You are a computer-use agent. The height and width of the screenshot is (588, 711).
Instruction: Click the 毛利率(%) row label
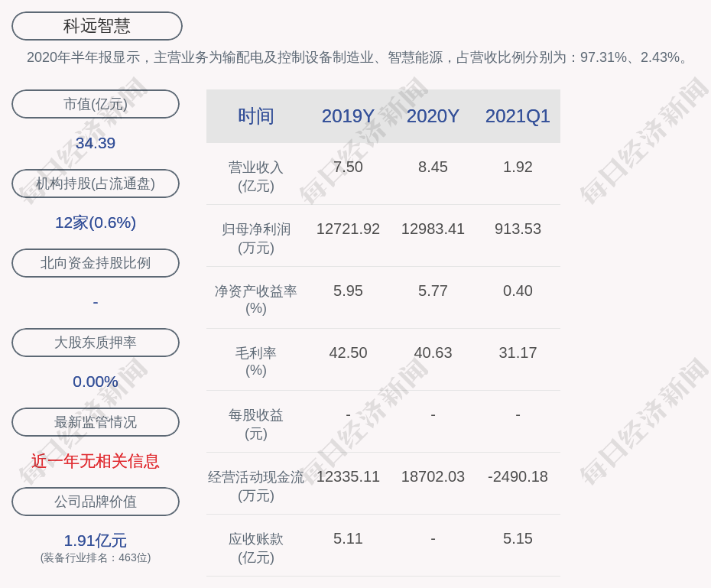(x=256, y=362)
